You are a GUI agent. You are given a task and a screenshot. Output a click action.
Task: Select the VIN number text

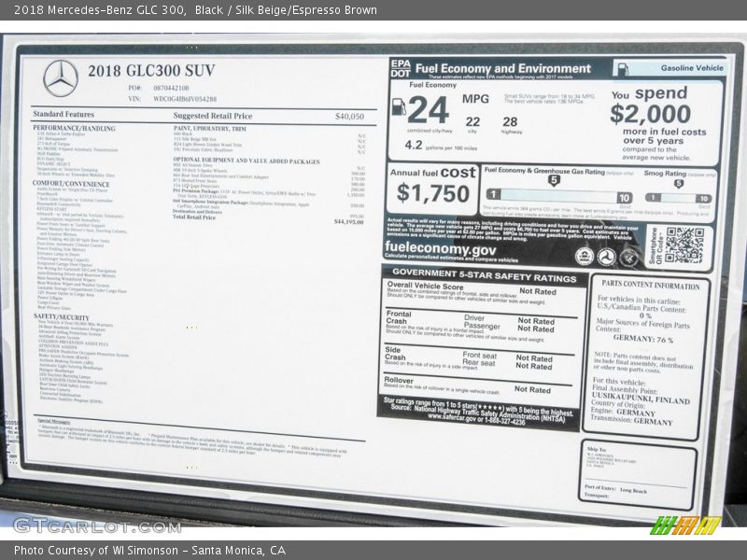(185, 99)
